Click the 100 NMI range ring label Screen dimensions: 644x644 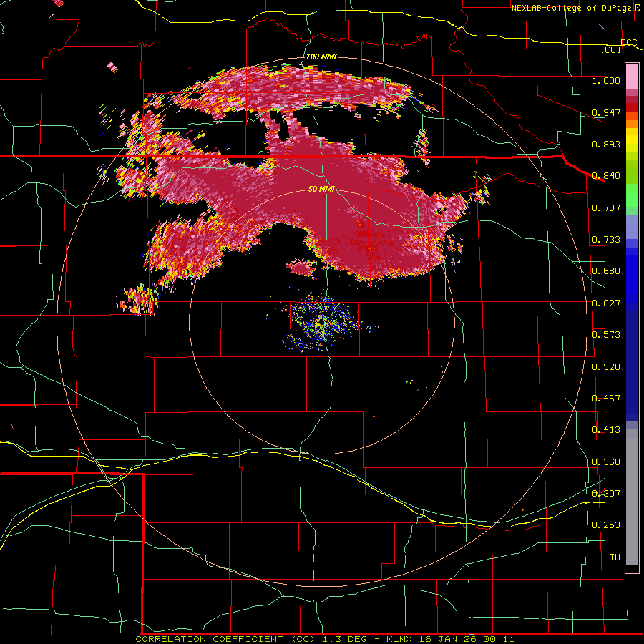(x=321, y=57)
